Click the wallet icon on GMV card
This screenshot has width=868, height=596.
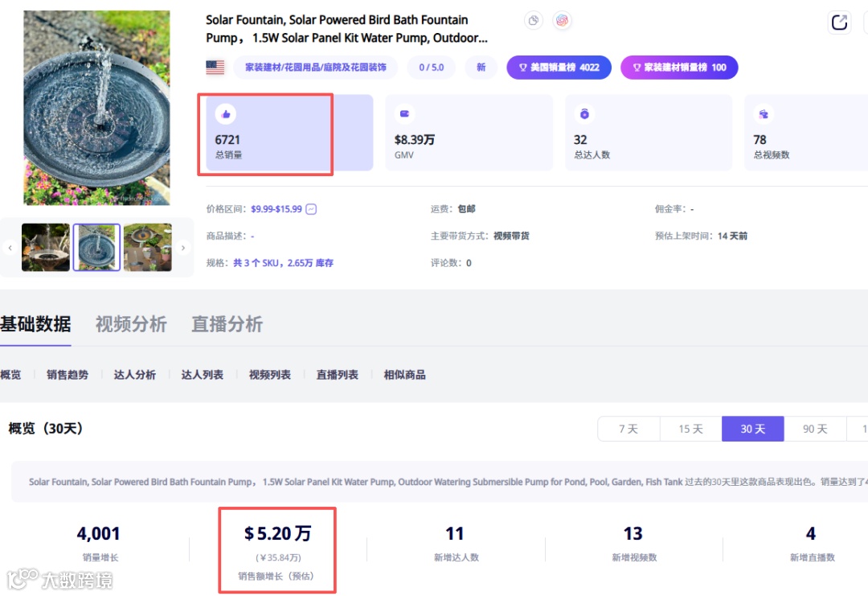[x=405, y=114]
